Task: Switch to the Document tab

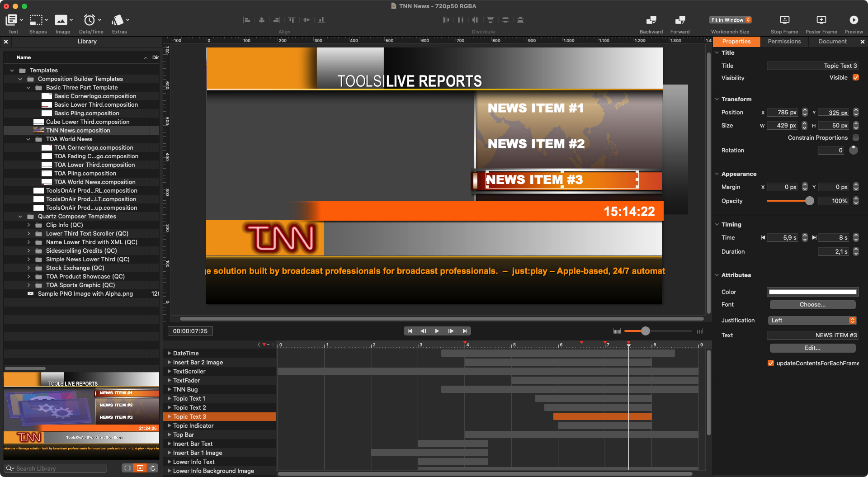Action: [x=832, y=41]
